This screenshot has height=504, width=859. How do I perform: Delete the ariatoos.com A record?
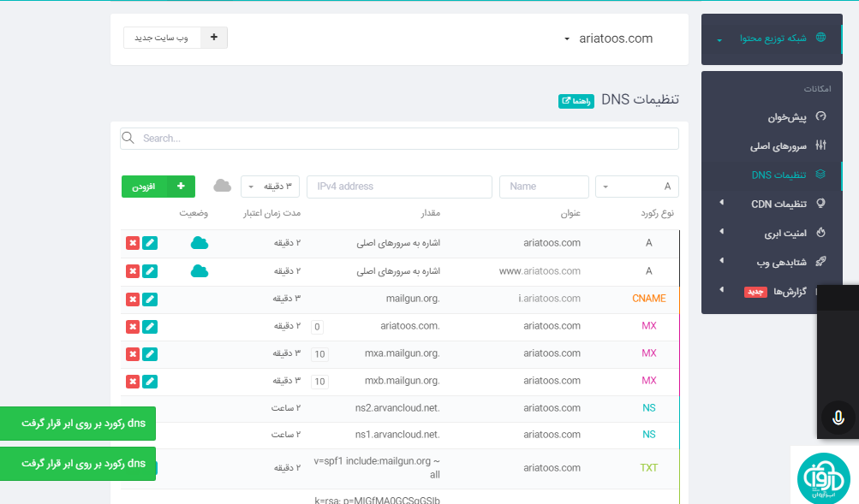pos(133,243)
